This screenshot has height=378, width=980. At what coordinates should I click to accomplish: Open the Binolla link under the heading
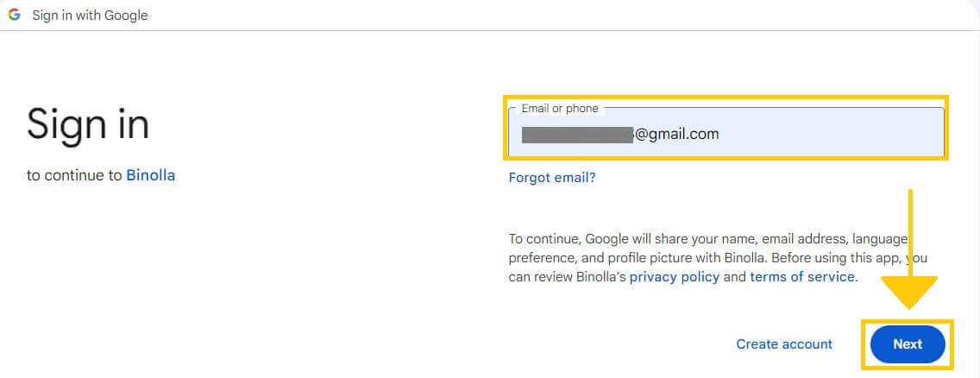pyautogui.click(x=150, y=175)
